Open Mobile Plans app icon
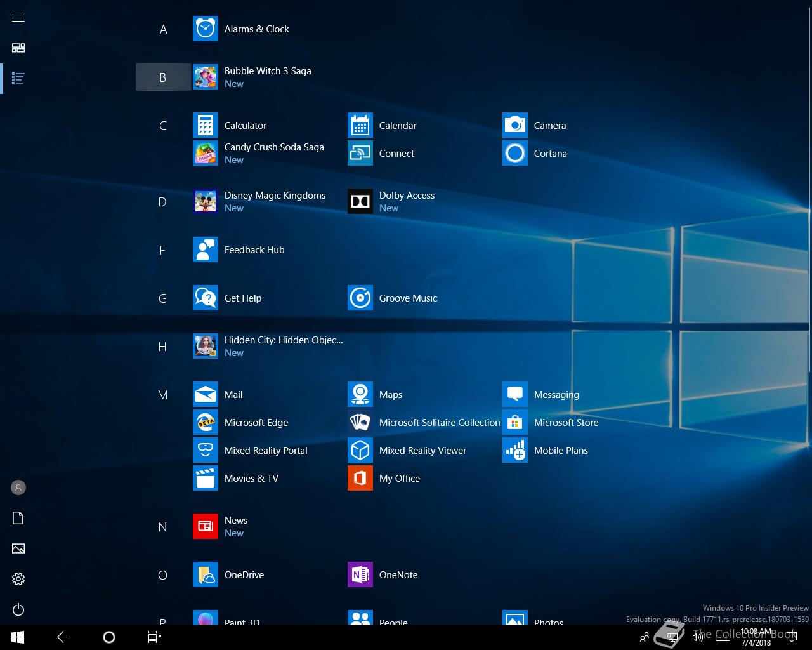The image size is (812, 650). click(x=515, y=451)
